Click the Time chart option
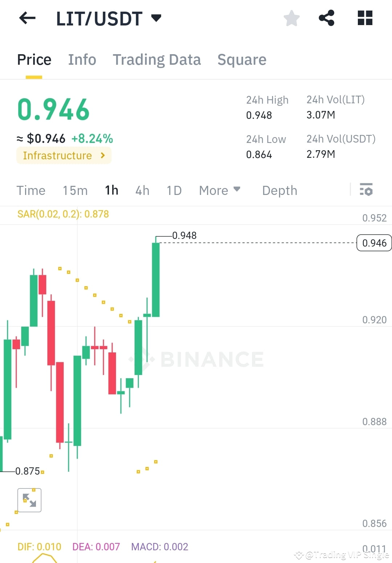Viewport: 392px width, 563px height. tap(31, 190)
